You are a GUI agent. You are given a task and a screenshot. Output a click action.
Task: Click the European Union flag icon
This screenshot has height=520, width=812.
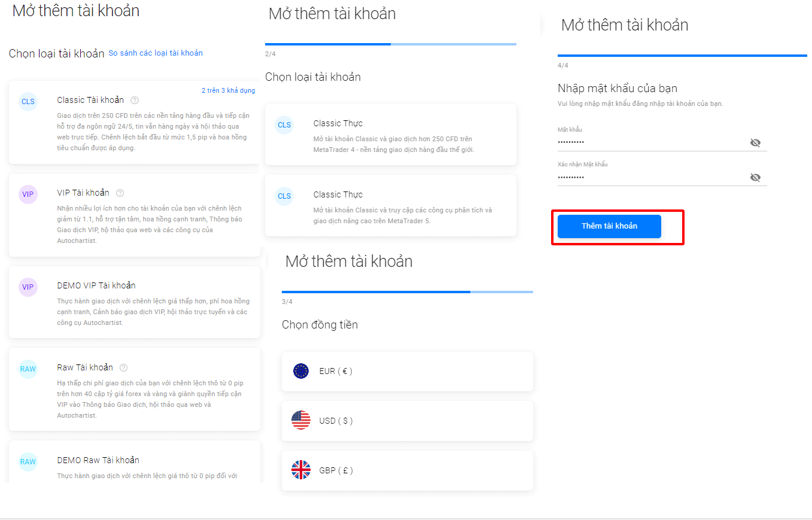[301, 371]
